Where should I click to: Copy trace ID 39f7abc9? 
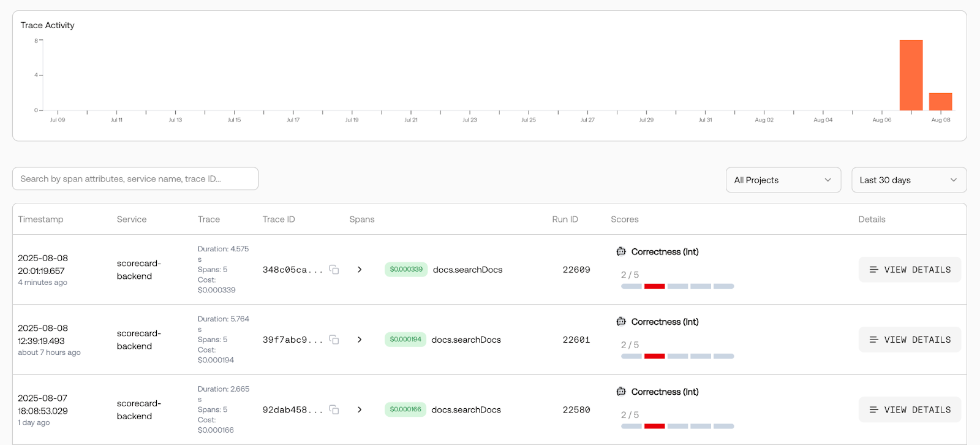(x=334, y=340)
